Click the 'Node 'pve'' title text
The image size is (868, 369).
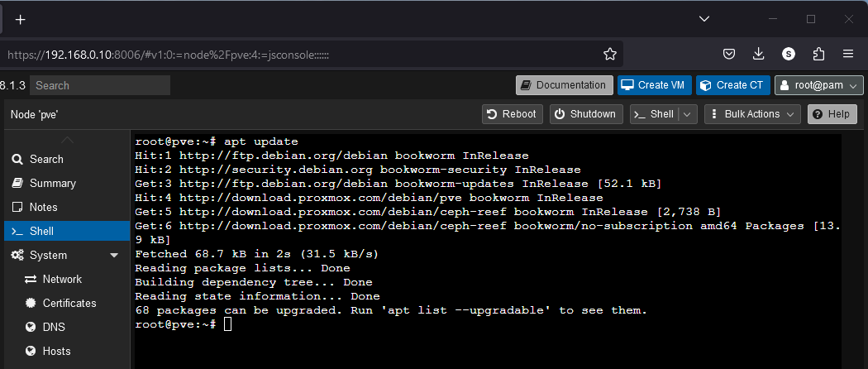coord(35,115)
